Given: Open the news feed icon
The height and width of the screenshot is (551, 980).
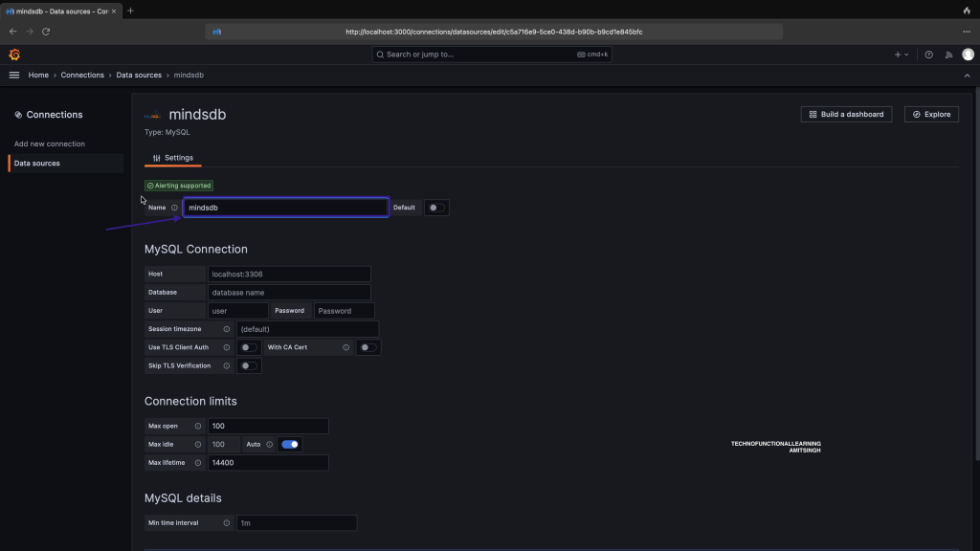Looking at the screenshot, I should point(947,55).
